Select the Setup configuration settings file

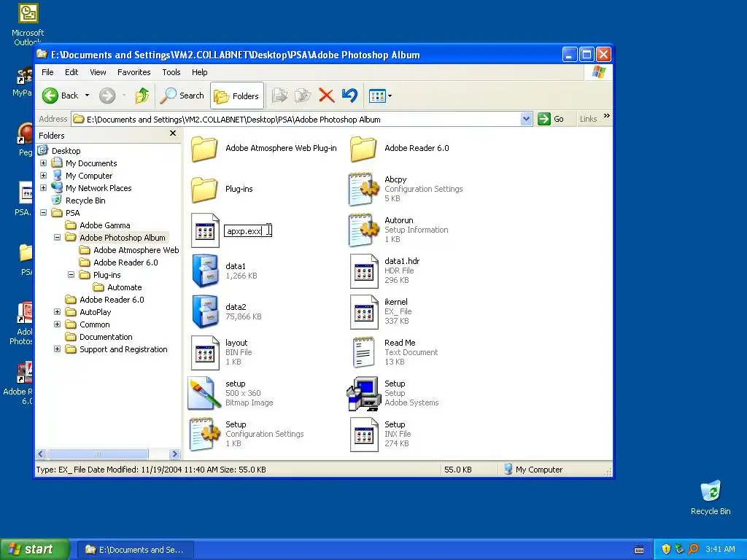[x=205, y=434]
